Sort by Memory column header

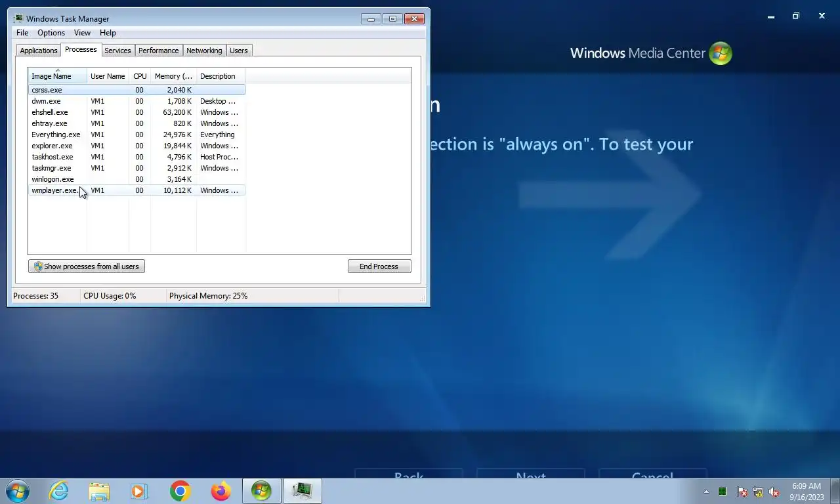173,76
